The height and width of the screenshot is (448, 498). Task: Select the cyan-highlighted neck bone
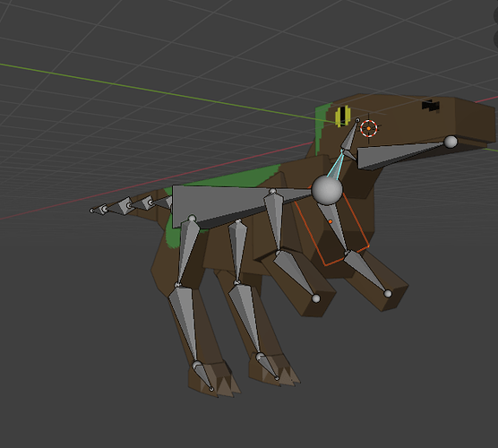click(335, 164)
